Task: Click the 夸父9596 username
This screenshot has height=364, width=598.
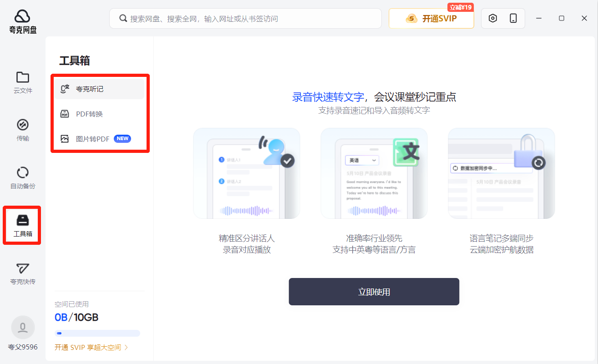Action: click(23, 347)
